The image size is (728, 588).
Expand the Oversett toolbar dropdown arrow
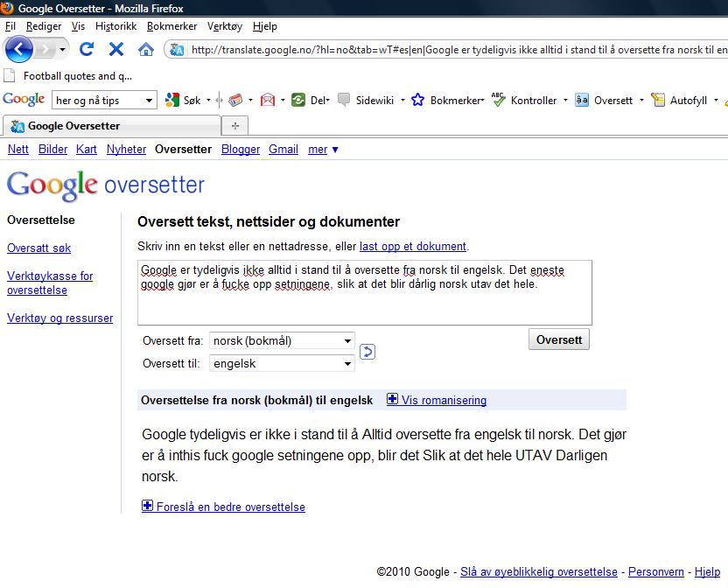pyautogui.click(x=641, y=101)
